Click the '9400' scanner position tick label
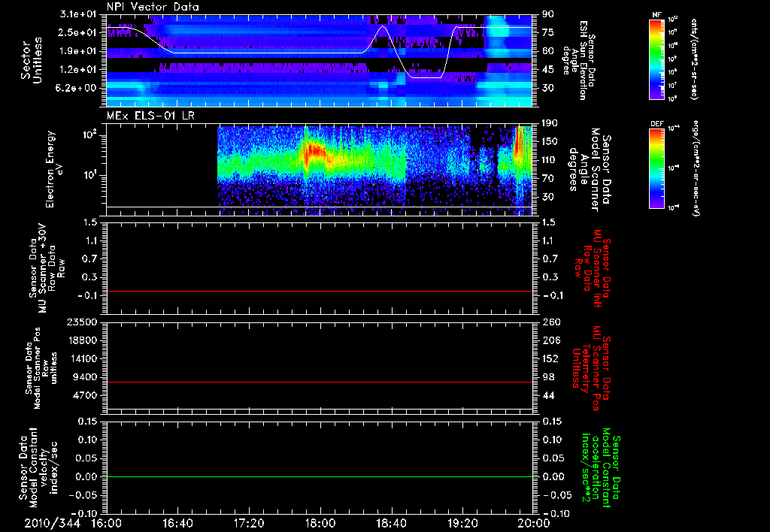 [85, 377]
